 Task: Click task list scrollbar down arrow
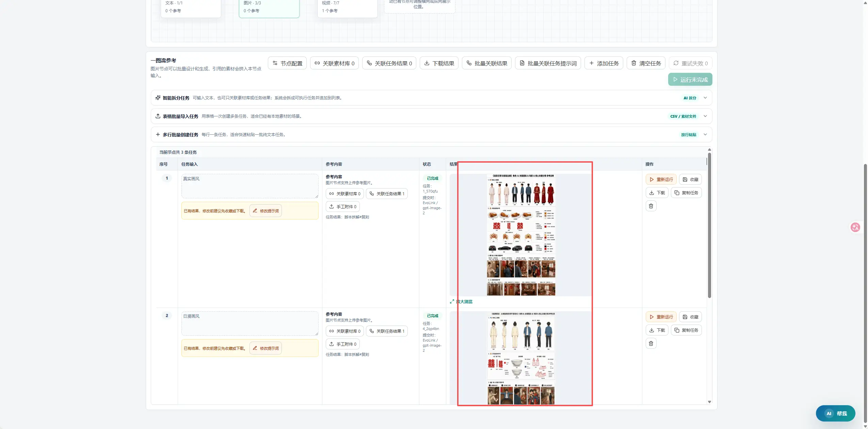tap(709, 402)
